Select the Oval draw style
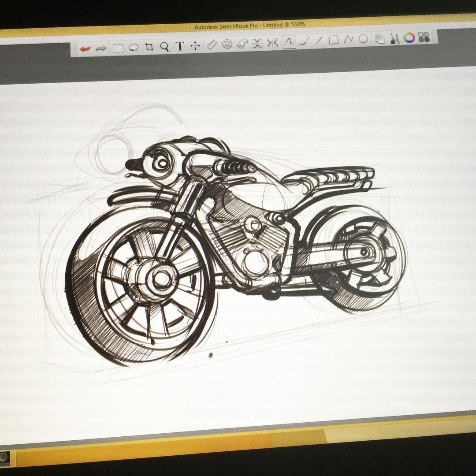The width and height of the screenshot is (476, 476). click(x=363, y=39)
